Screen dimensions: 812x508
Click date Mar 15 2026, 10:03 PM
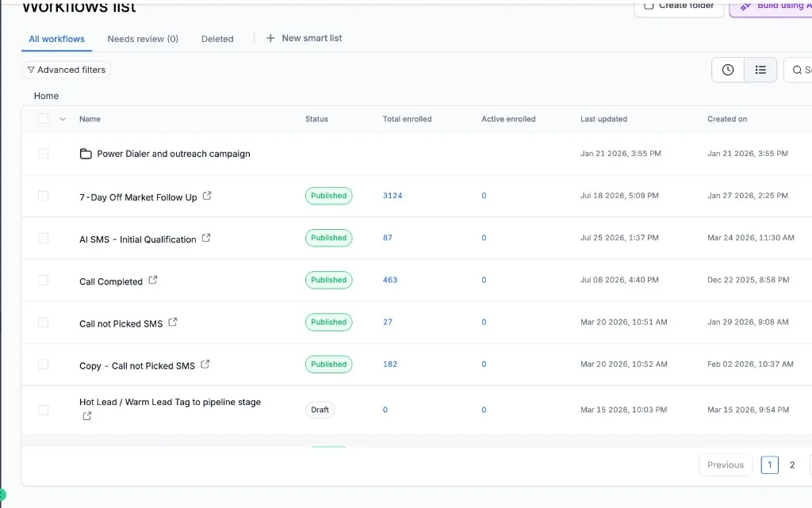623,410
